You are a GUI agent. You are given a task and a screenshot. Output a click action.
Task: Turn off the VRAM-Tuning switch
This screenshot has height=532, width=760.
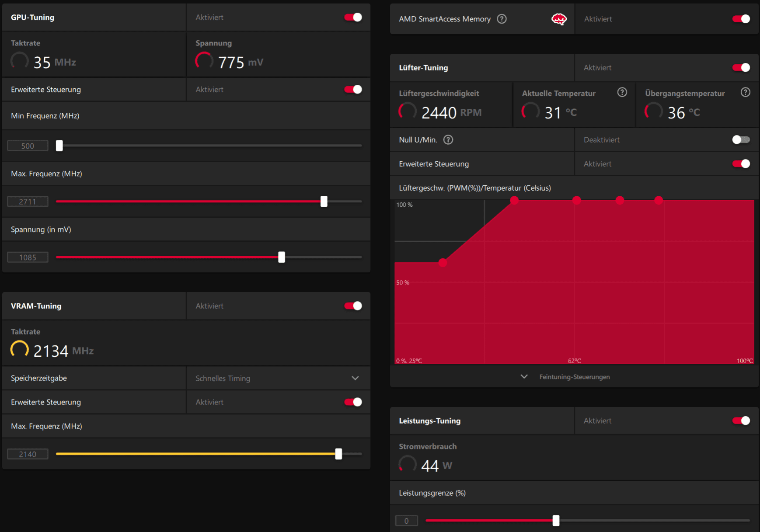(353, 306)
